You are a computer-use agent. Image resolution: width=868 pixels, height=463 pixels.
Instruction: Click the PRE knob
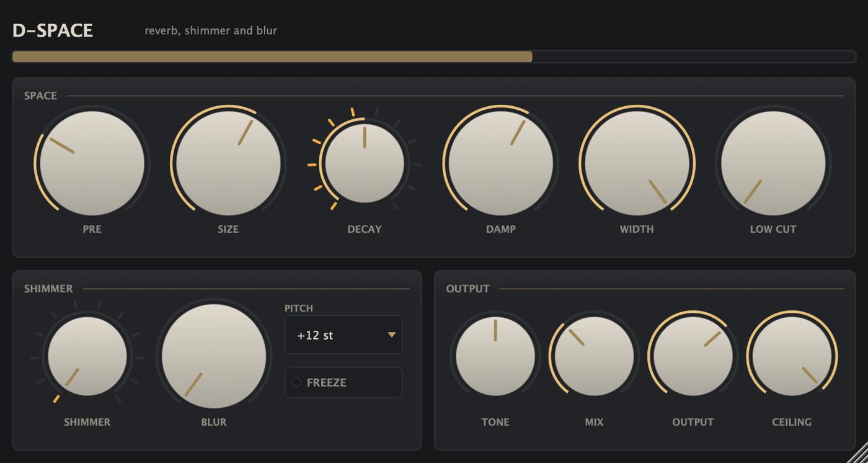coord(92,163)
